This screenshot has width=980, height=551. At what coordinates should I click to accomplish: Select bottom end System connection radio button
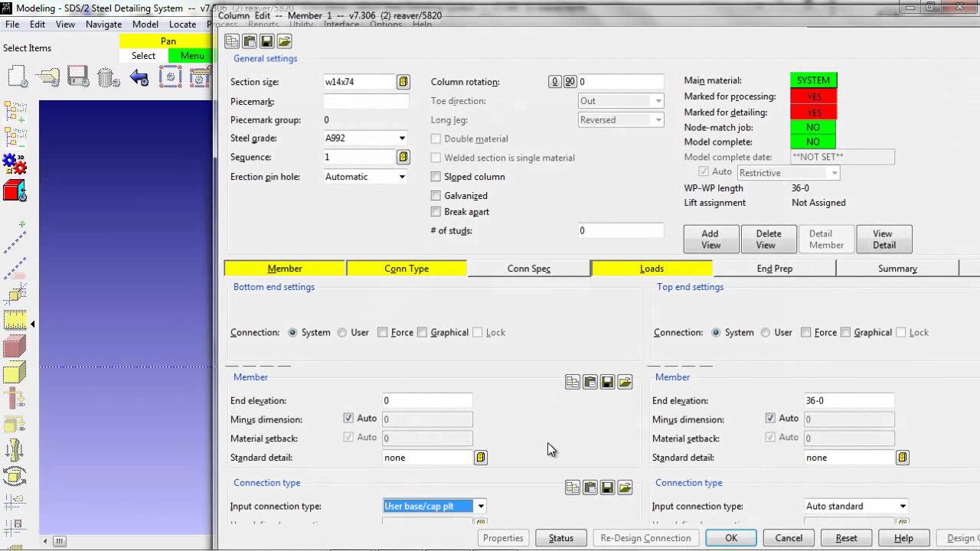(x=292, y=333)
